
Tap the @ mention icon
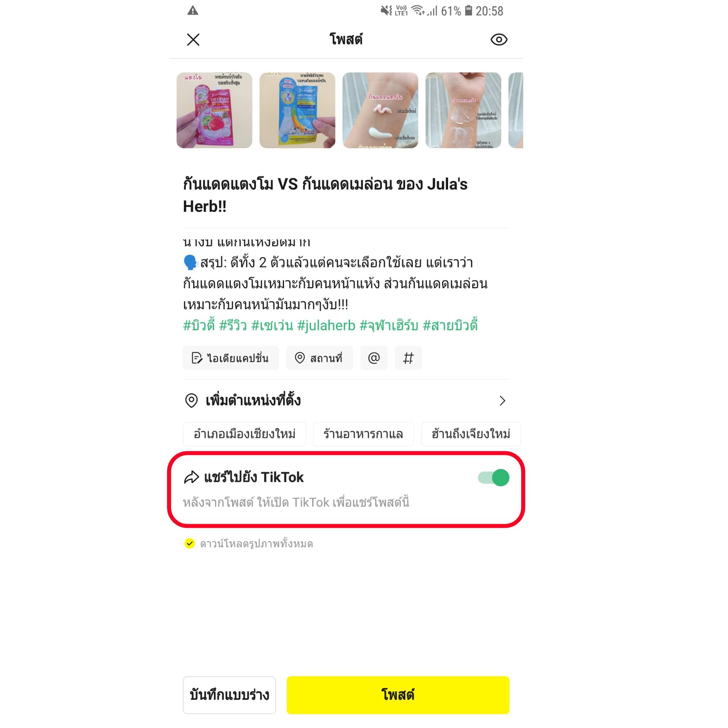click(x=373, y=357)
